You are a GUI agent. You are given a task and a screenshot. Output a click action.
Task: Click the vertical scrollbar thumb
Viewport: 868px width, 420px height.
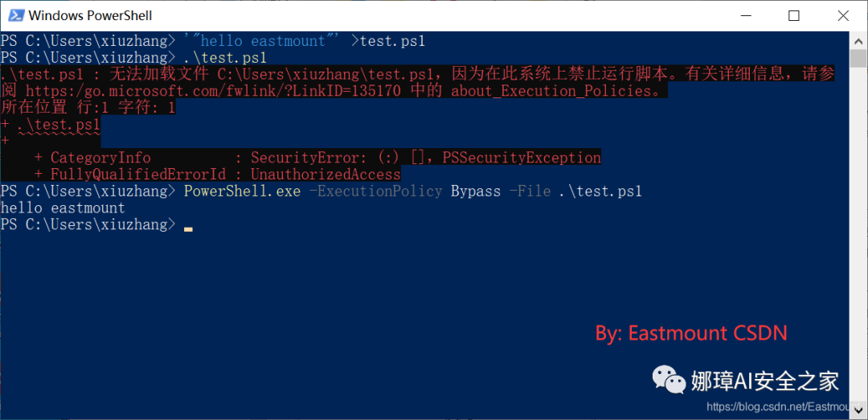pyautogui.click(x=858, y=58)
